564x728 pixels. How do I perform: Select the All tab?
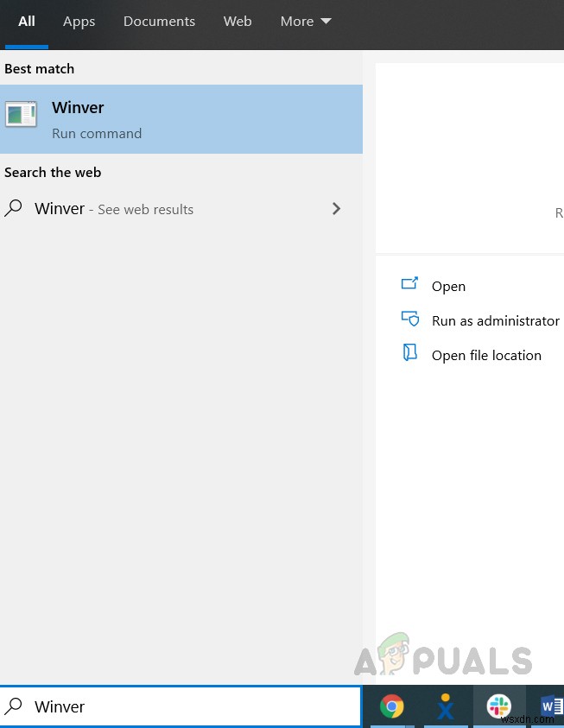27,21
